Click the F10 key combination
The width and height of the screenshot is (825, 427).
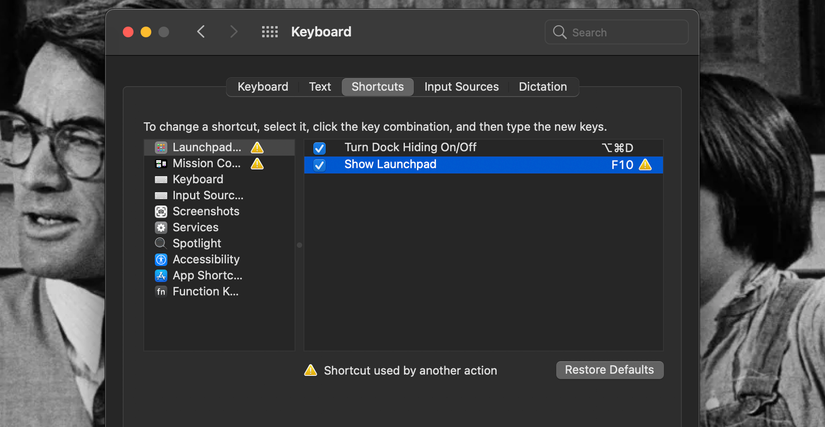click(x=622, y=165)
